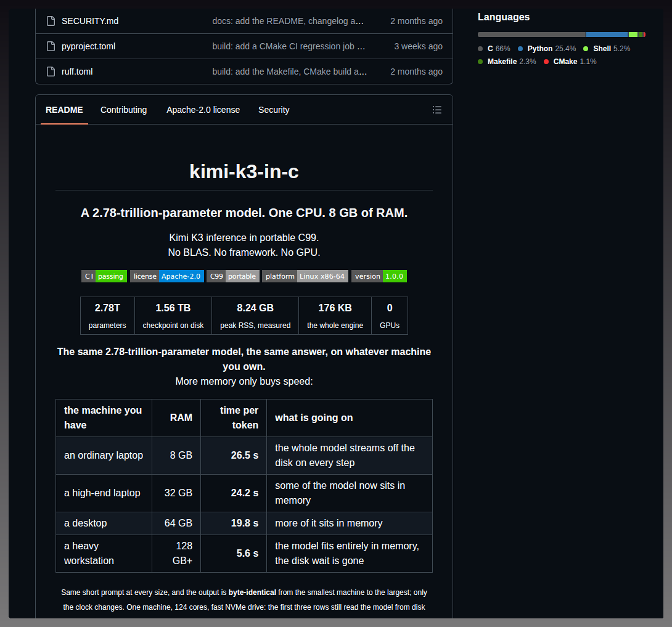672x627 pixels.
Task: Switch to the Contributing tab
Action: tap(123, 110)
